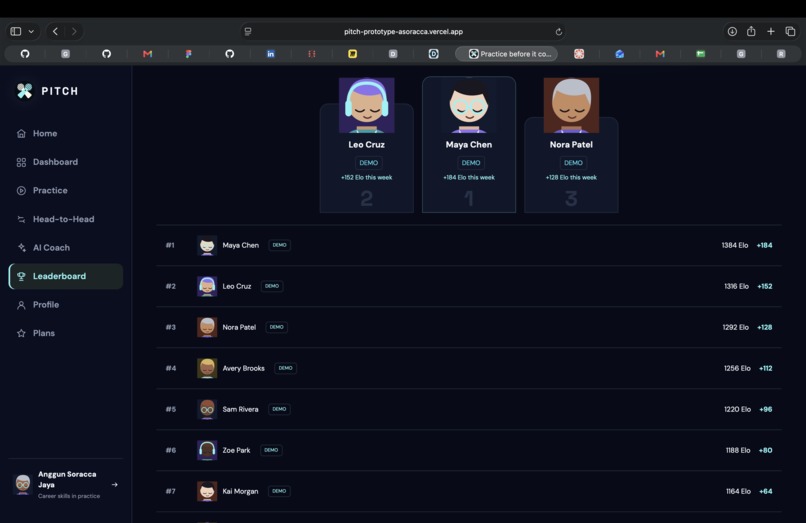Select Nora Patel in the ranking list
The width and height of the screenshot is (806, 523).
pyautogui.click(x=469, y=327)
